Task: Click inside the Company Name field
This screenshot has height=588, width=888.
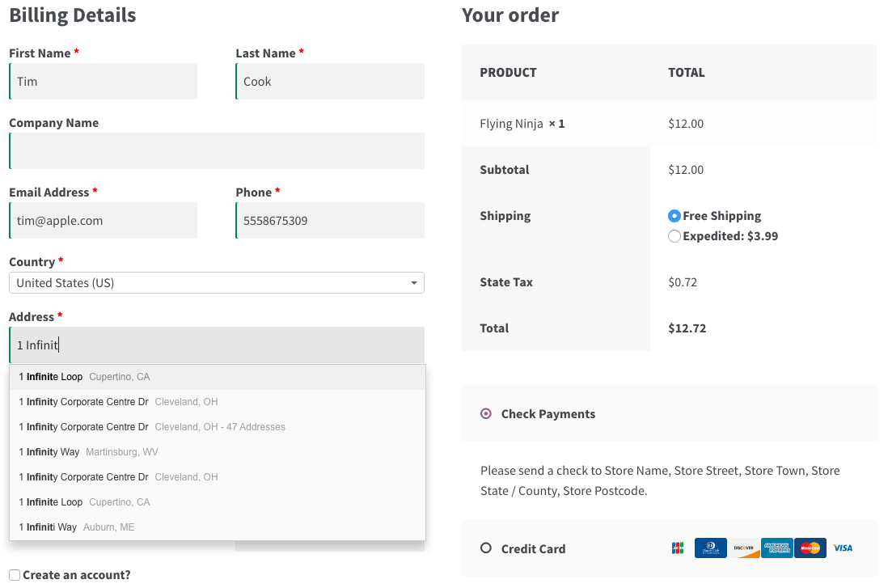Action: coord(217,150)
